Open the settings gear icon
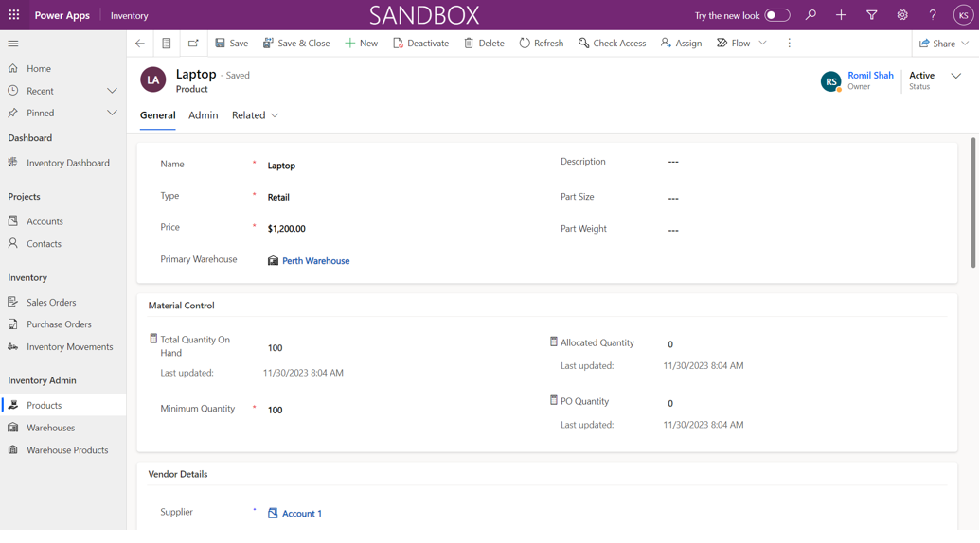Image resolution: width=980 pixels, height=543 pixels. tap(902, 15)
